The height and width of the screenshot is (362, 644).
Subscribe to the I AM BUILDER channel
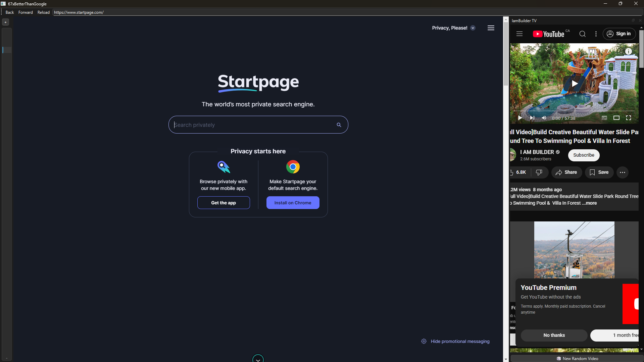[584, 155]
